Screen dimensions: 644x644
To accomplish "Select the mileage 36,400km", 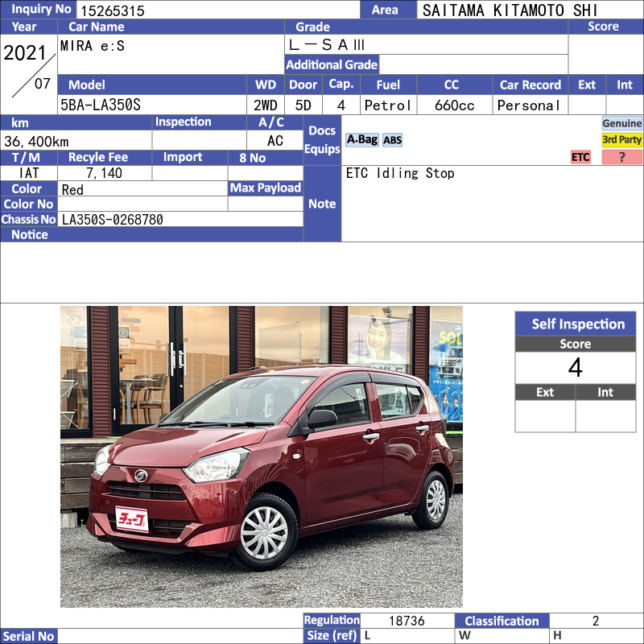I will point(36,142).
